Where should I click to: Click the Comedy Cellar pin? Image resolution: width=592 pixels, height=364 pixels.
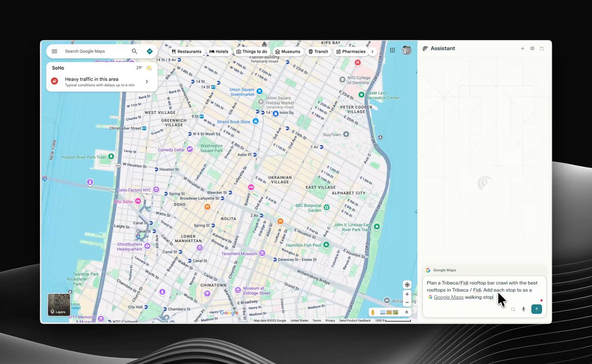coord(189,149)
